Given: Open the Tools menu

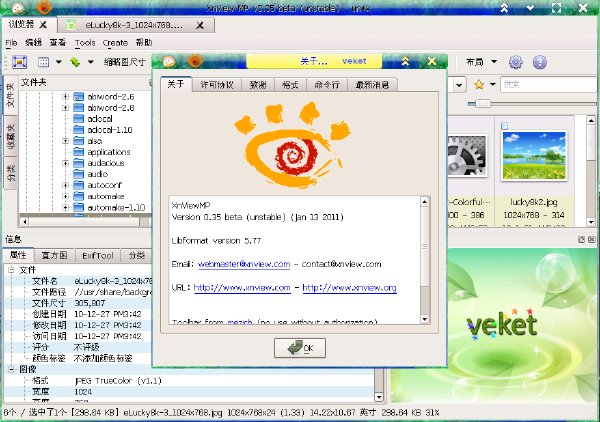Looking at the screenshot, I should tap(85, 42).
